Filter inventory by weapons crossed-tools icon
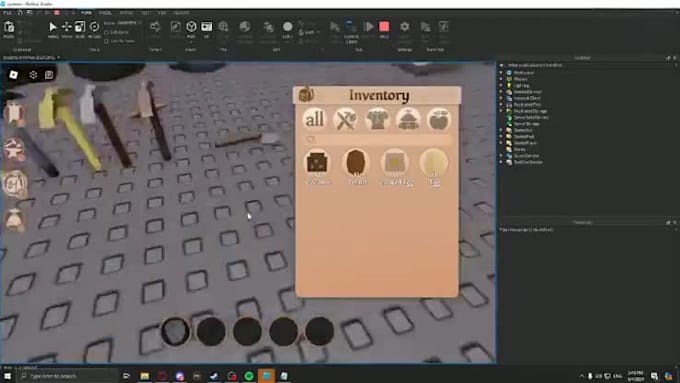The width and height of the screenshot is (680, 383). (345, 119)
